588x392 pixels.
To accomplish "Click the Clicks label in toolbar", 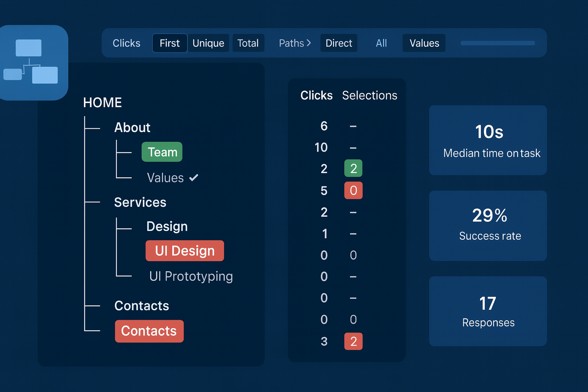I will pos(126,43).
